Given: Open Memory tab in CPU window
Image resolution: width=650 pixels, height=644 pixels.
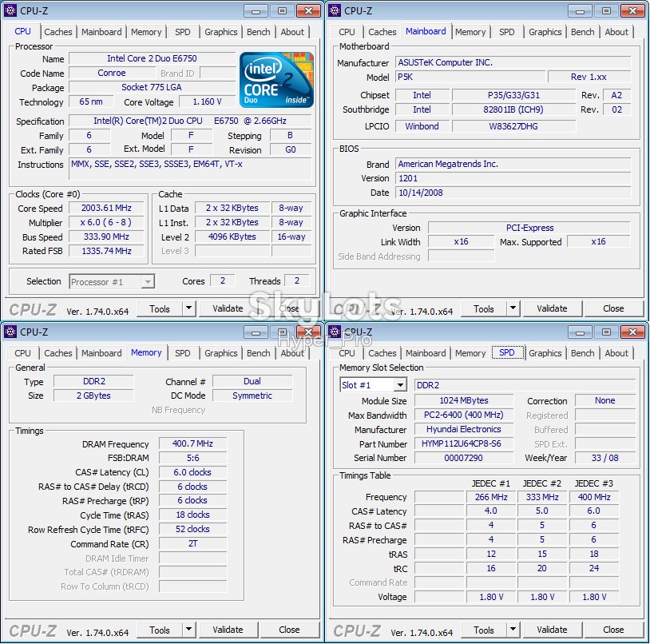Looking at the screenshot, I should [x=146, y=32].
